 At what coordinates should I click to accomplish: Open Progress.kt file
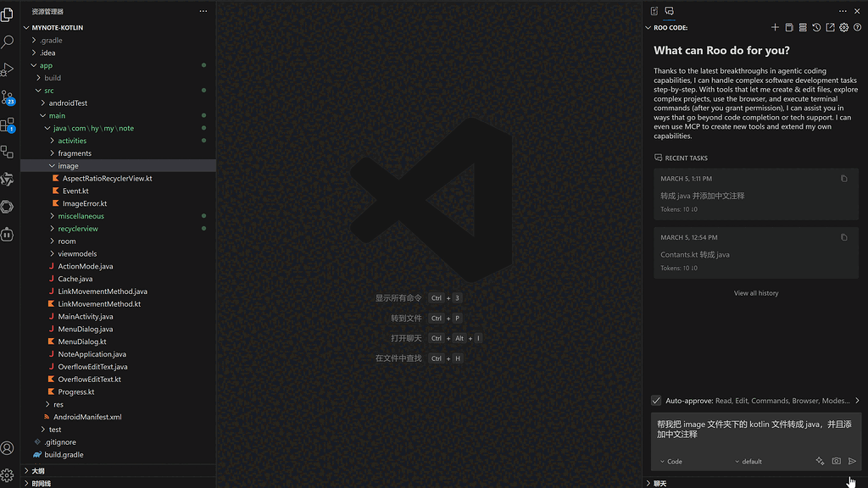(75, 391)
